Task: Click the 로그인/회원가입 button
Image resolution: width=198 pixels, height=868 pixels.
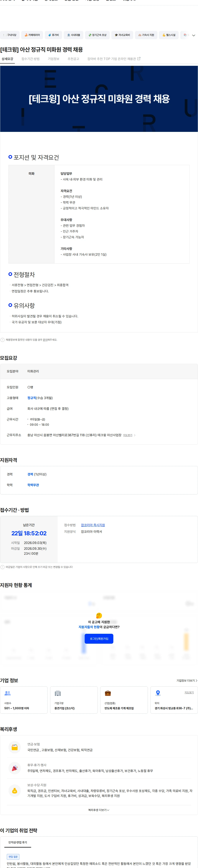Action: coord(99,639)
